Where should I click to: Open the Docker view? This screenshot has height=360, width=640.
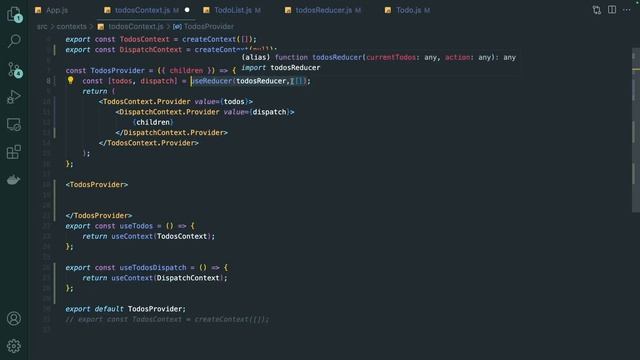coord(13,180)
